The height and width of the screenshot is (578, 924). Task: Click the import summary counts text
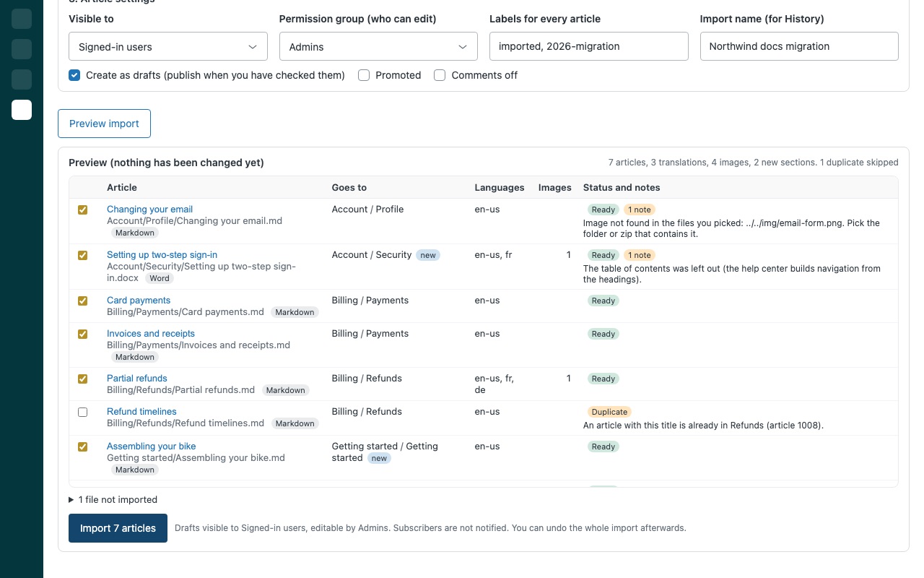point(754,163)
